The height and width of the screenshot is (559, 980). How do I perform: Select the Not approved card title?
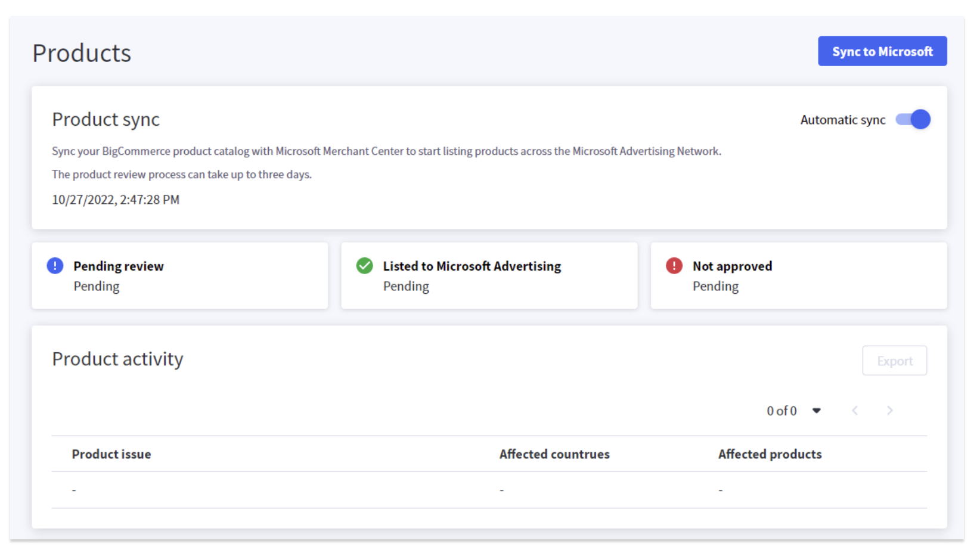tap(732, 266)
